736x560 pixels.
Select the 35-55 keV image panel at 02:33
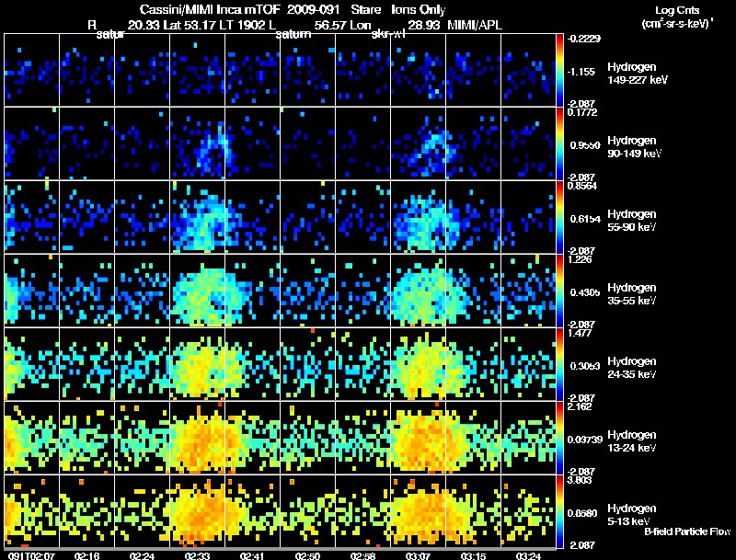tap(198, 291)
